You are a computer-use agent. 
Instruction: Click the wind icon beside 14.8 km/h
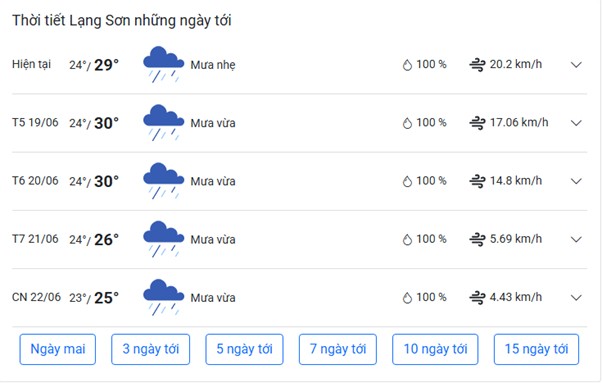pyautogui.click(x=477, y=181)
